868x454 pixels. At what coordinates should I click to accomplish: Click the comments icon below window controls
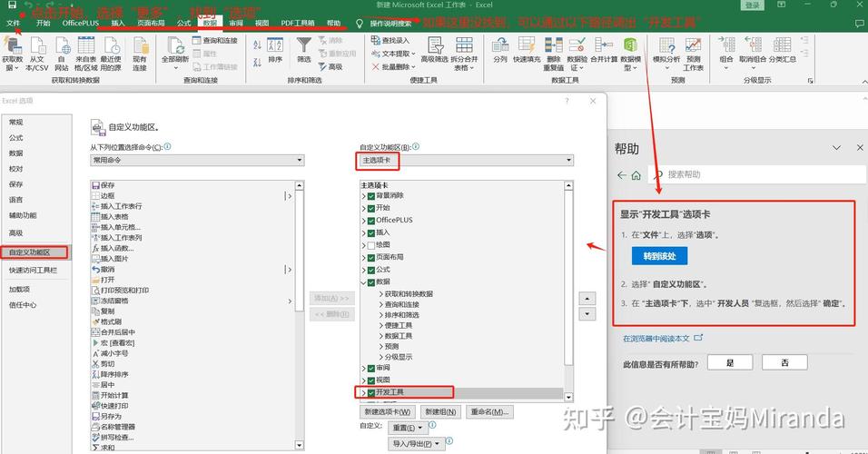[860, 24]
